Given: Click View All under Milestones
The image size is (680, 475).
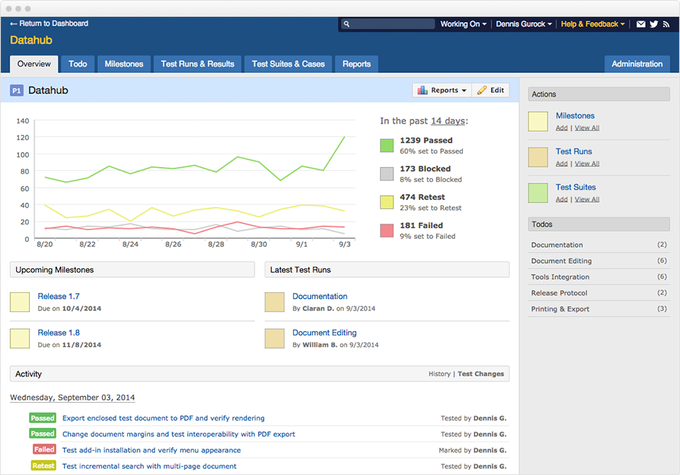Looking at the screenshot, I should coord(587,128).
